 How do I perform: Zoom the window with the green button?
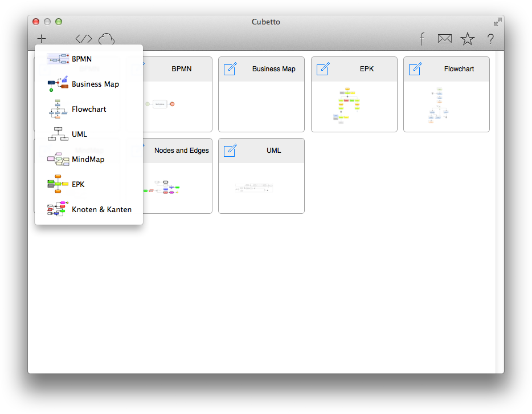point(59,22)
